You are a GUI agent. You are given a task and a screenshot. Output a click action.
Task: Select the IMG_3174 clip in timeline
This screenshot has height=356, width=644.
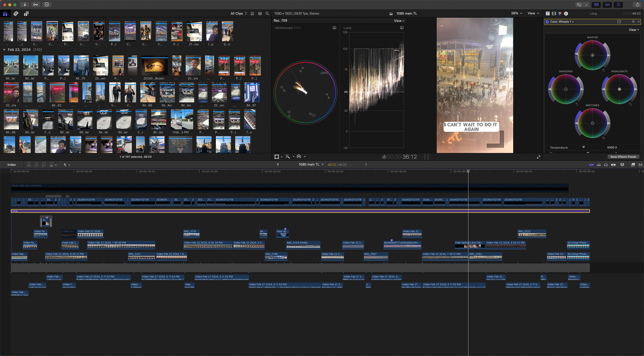point(191,233)
